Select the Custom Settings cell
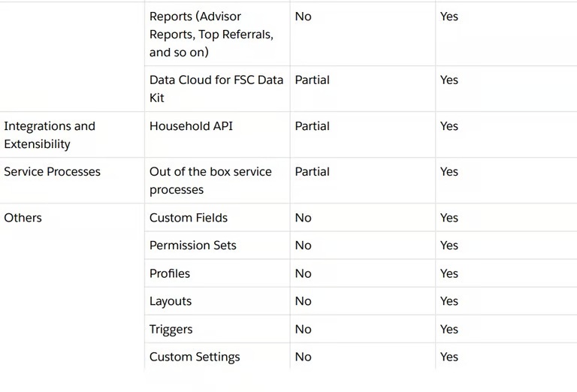Screen dimensions: 577x392 tap(195, 357)
